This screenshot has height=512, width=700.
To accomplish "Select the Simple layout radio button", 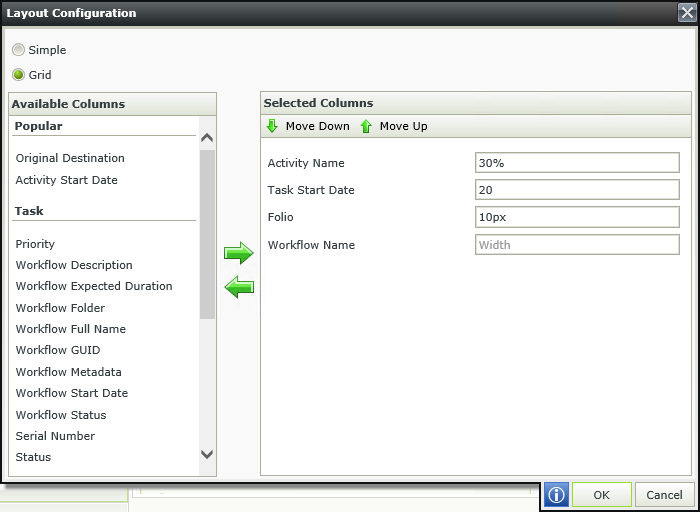I will click(x=18, y=50).
